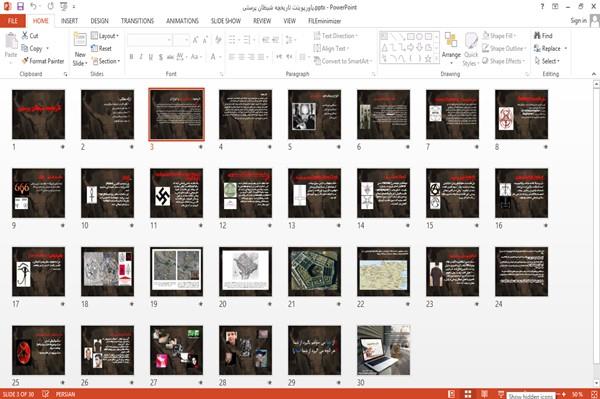The image size is (600, 399).
Task: Click Slide Sorter view icon in status bar
Action: tap(468, 394)
